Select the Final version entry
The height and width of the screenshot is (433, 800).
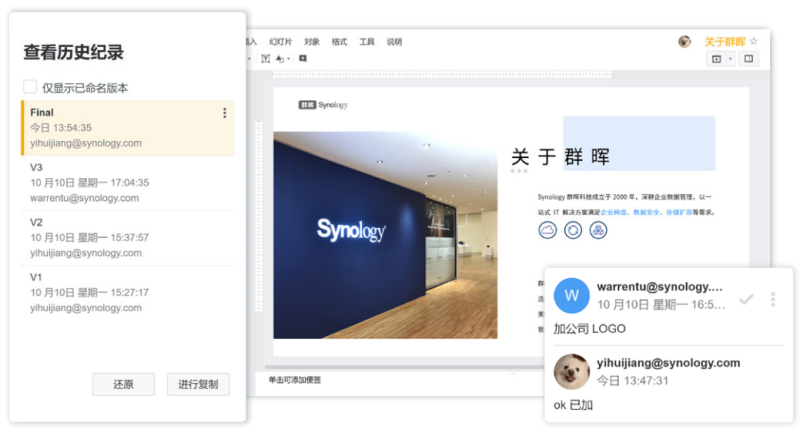click(128, 128)
